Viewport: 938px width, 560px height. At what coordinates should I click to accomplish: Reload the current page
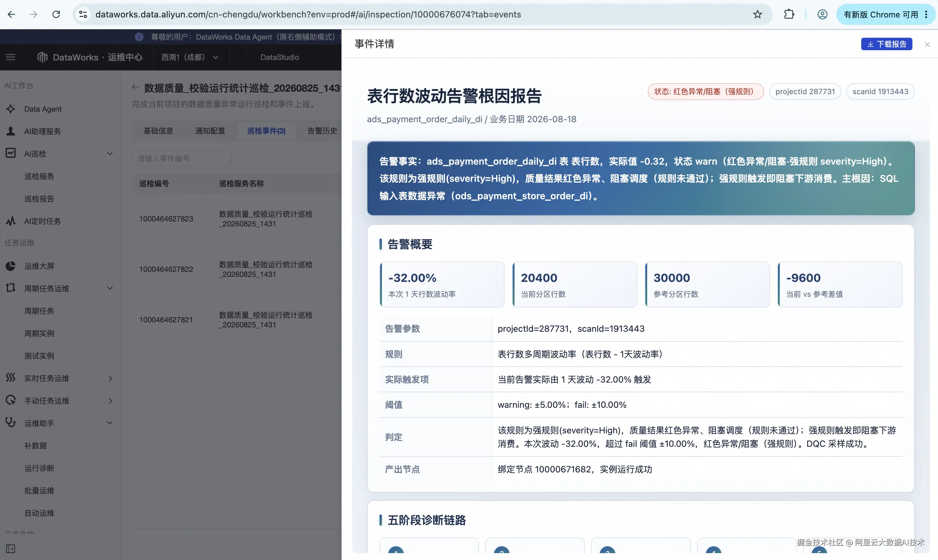pos(56,14)
